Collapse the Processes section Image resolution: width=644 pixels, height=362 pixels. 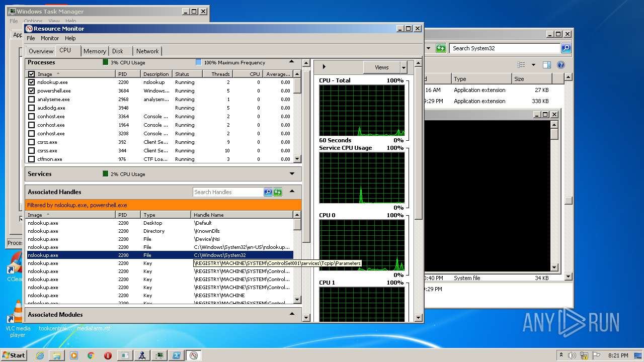292,62
